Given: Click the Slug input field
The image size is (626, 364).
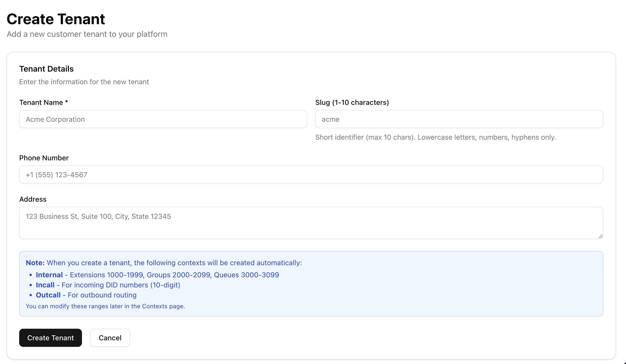Looking at the screenshot, I should [459, 119].
